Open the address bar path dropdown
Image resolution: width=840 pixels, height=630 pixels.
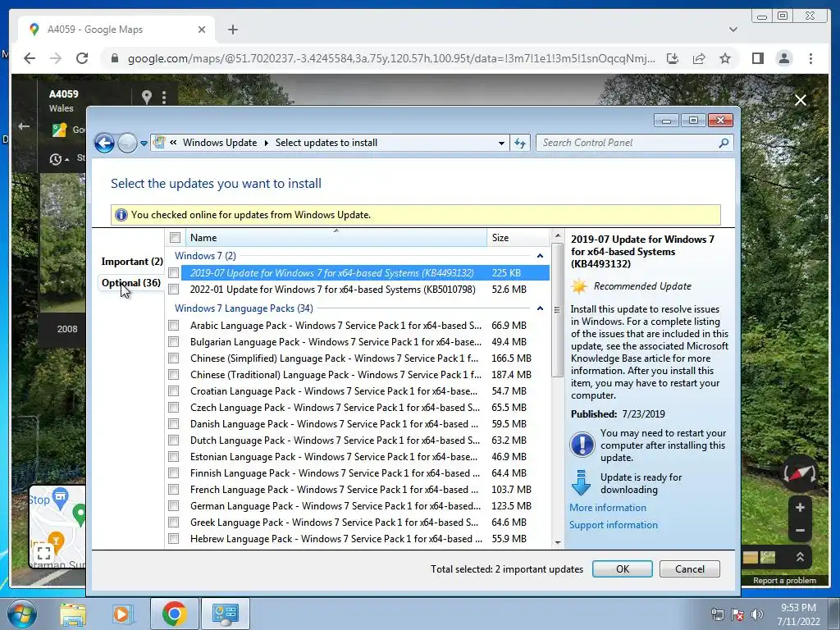[501, 143]
